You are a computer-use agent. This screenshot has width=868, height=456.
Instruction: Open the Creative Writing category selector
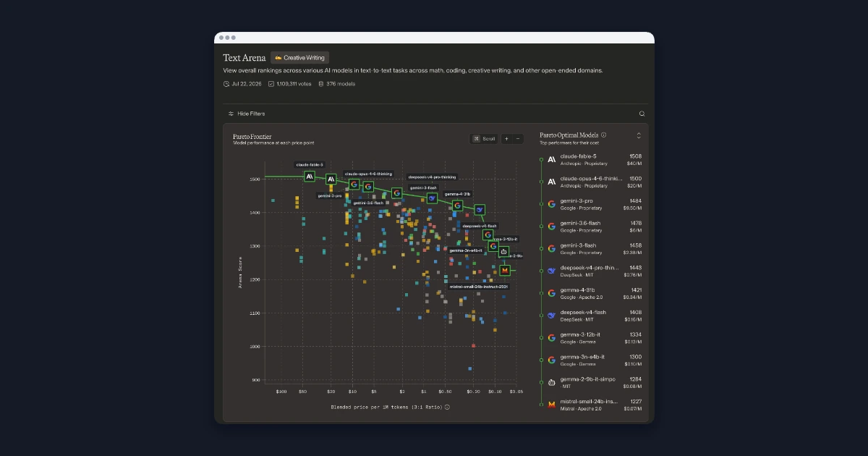pos(299,57)
